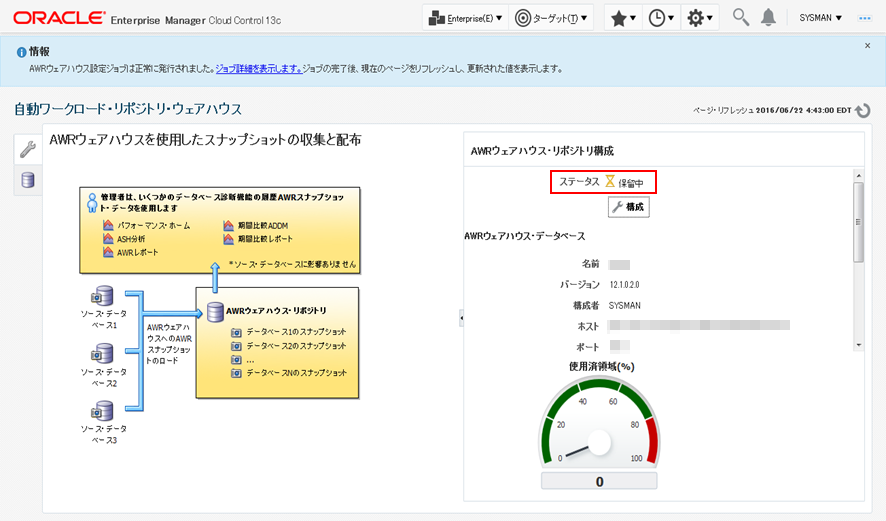Image resolution: width=886 pixels, height=521 pixels.
Task: Open the Setup gear menu
Action: click(x=700, y=19)
